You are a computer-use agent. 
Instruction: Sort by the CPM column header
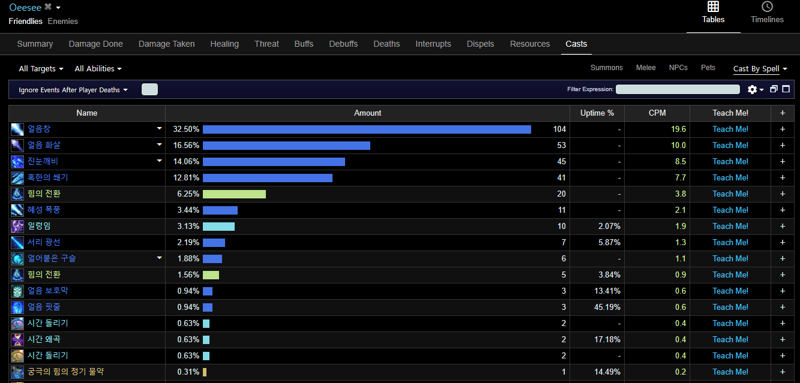[x=657, y=113]
